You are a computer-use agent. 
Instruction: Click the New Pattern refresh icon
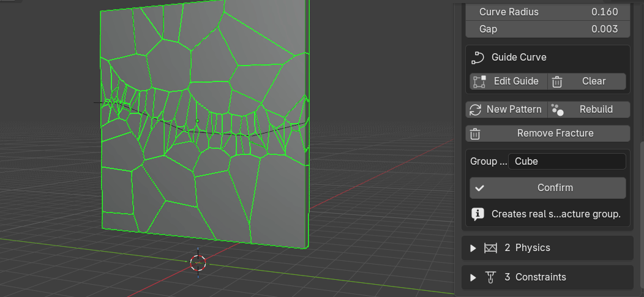[x=475, y=110]
